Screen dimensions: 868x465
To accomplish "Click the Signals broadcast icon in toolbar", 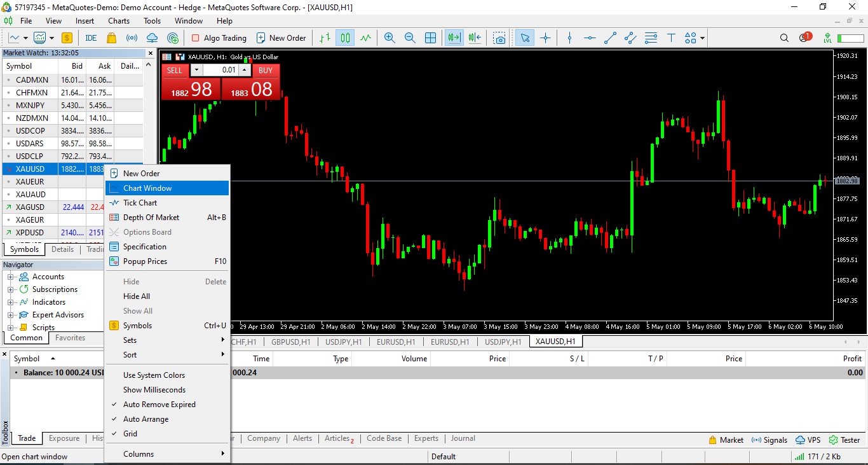I will (x=132, y=38).
